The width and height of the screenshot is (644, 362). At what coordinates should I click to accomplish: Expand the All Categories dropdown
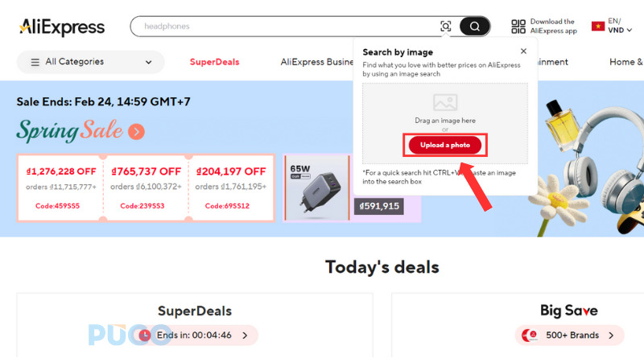pos(149,62)
